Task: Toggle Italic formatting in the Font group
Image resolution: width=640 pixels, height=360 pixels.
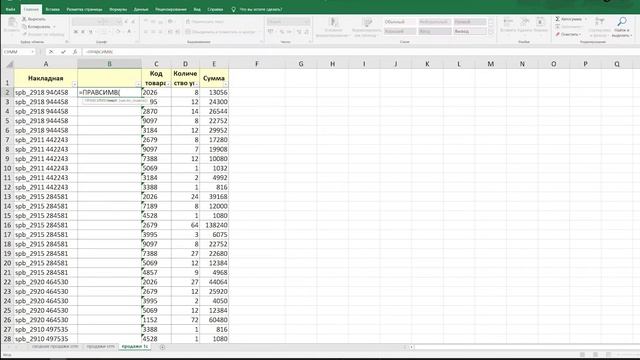Action: click(83, 32)
